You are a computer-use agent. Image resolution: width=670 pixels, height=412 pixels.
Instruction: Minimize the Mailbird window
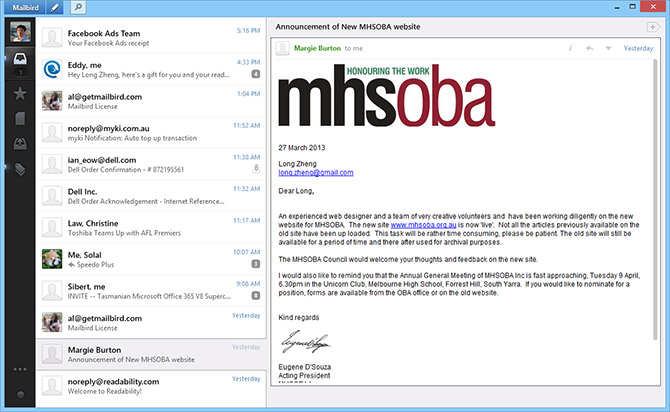pos(617,8)
